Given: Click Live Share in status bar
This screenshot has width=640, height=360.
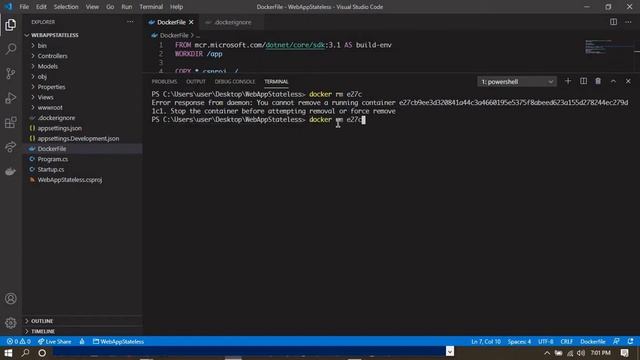Looking at the screenshot, I should [x=54, y=342].
